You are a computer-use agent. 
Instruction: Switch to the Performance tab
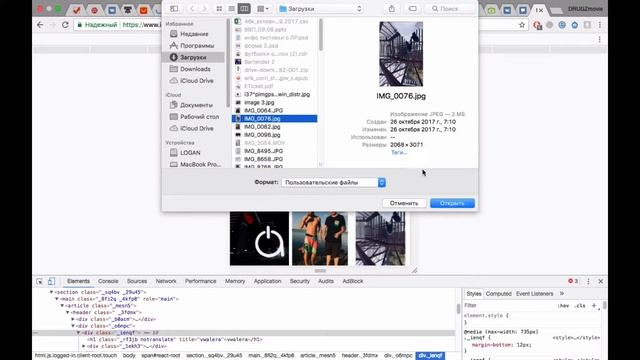point(200,281)
